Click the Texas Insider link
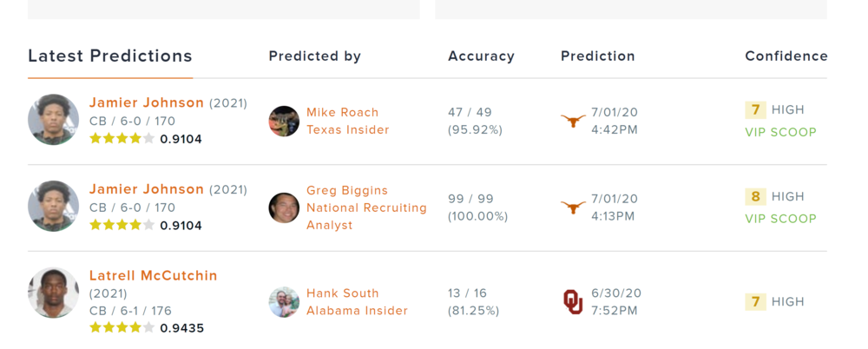Screen dimensions: 868x349 click(x=347, y=130)
